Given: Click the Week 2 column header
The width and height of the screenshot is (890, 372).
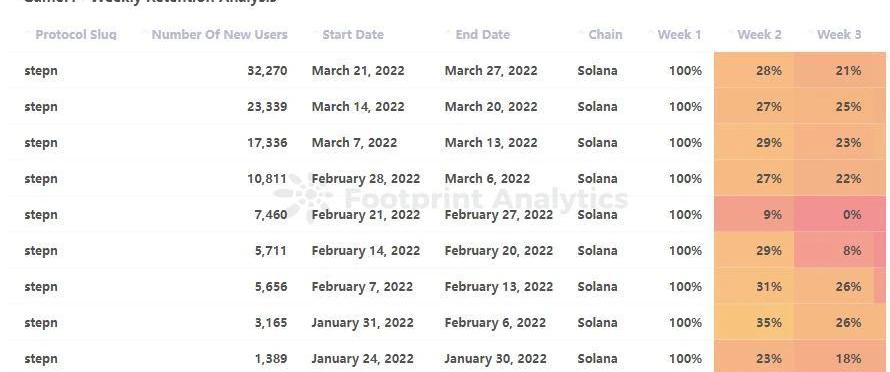Looking at the screenshot, I should click(759, 35).
